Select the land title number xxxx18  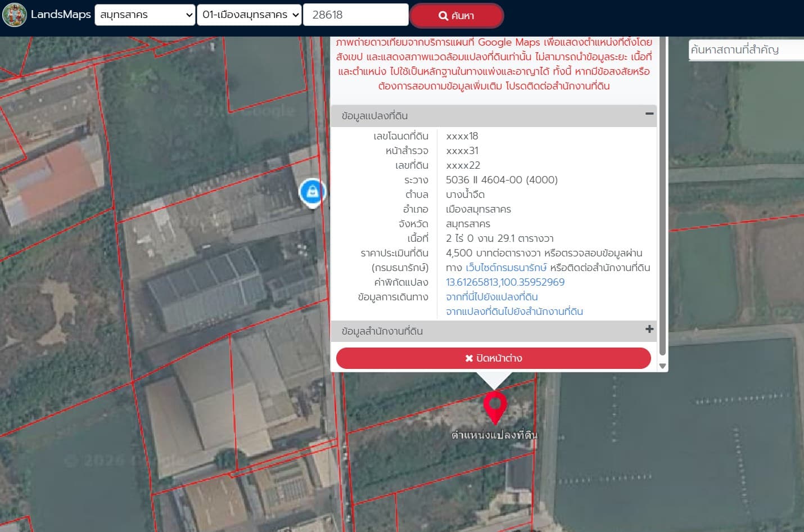(462, 136)
